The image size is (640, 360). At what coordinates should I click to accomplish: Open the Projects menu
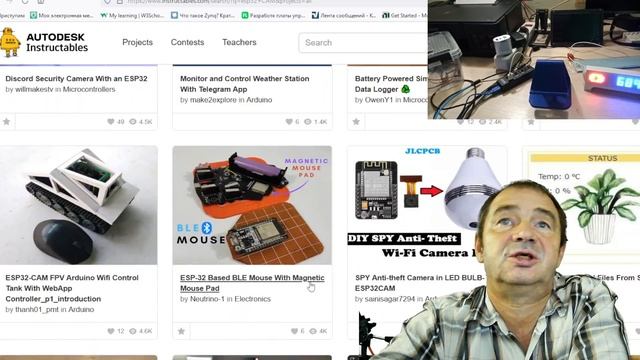point(138,42)
